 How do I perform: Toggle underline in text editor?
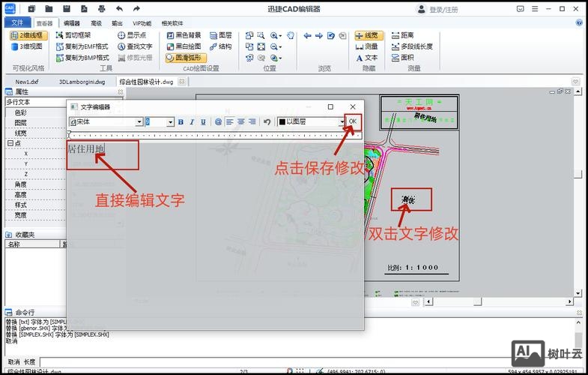pyautogui.click(x=203, y=122)
